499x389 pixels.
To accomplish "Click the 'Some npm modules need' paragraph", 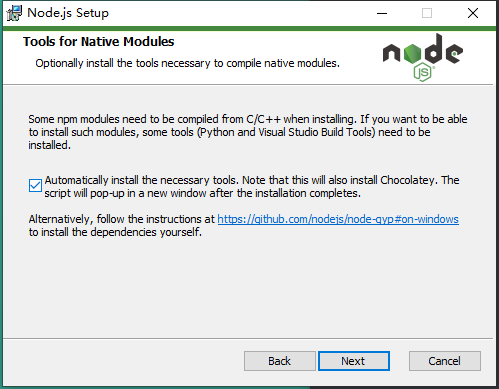I will point(248,132).
